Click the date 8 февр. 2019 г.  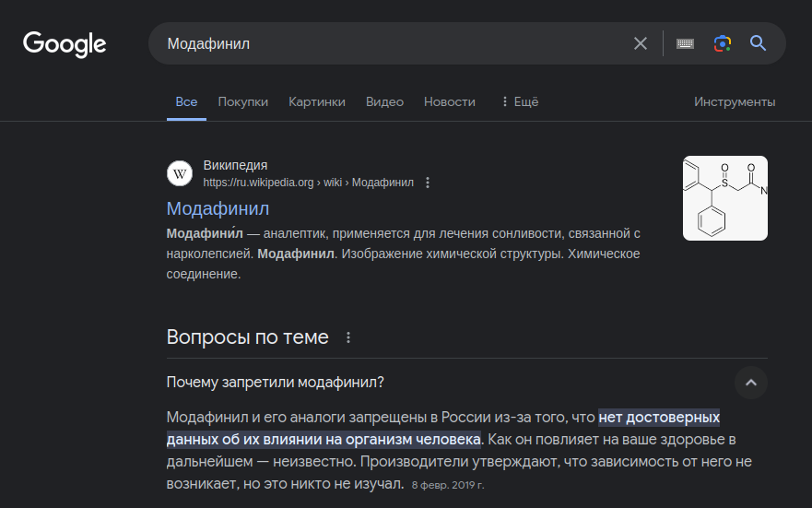(x=448, y=485)
